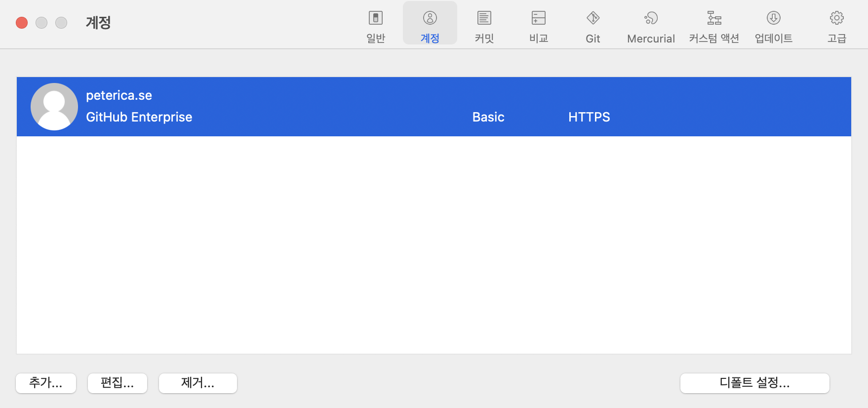Click the 추가... (Add) button
868x408 pixels.
46,383
